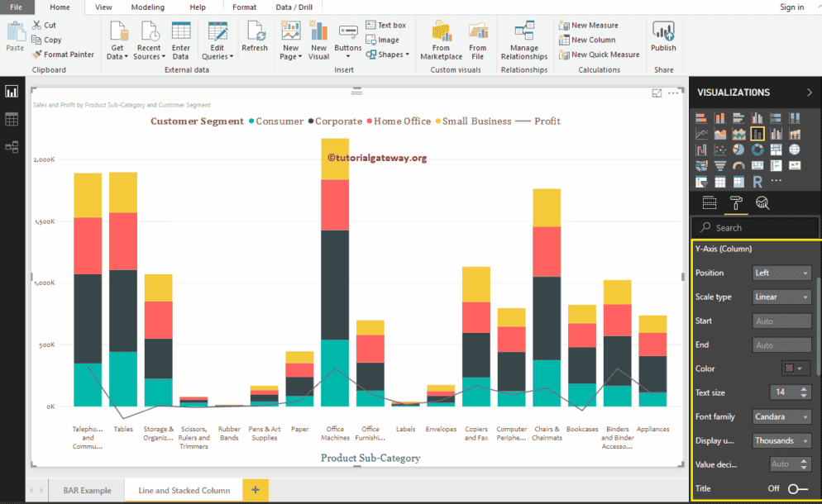
Task: Open the Analytics pane magnifier icon
Action: [x=762, y=203]
